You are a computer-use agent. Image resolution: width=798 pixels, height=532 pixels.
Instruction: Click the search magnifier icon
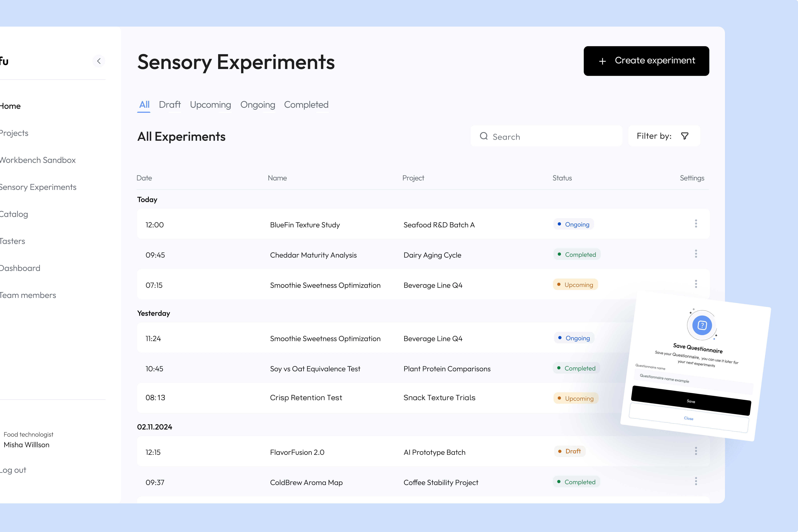pos(483,136)
